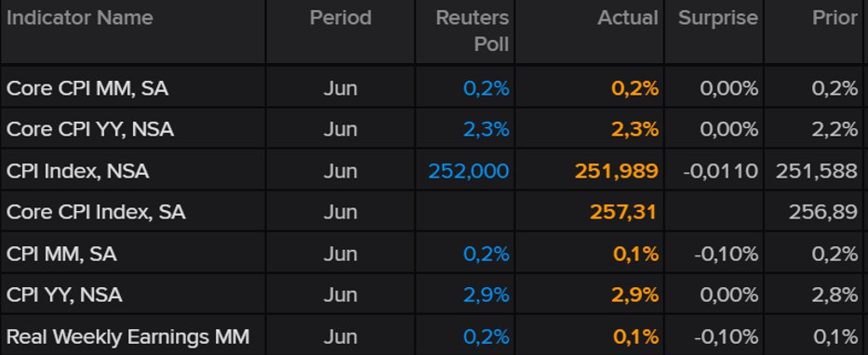Click the Reuters Poll column header
The height and width of the screenshot is (355, 868).
(473, 31)
